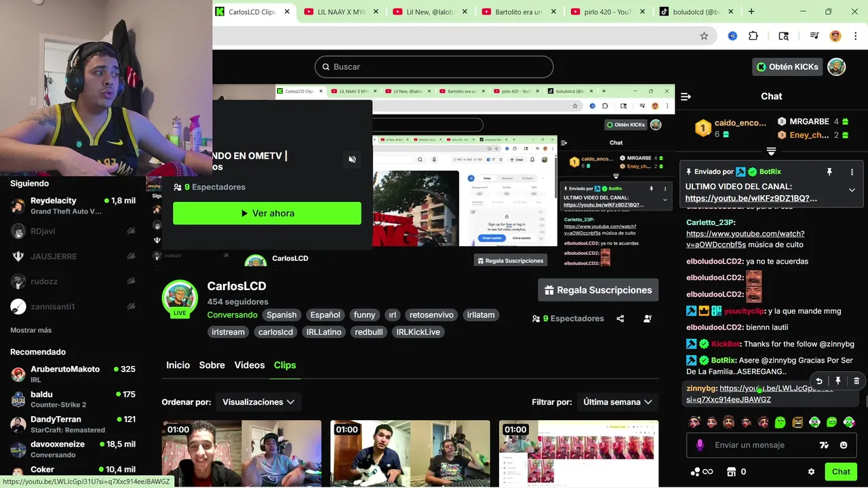Switch to the Videos channel tab
The image size is (868, 488).
(250, 365)
